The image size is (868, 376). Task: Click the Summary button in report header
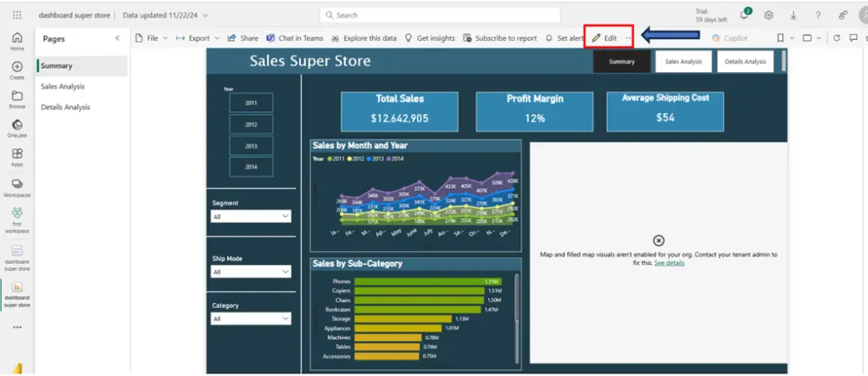pyautogui.click(x=621, y=62)
